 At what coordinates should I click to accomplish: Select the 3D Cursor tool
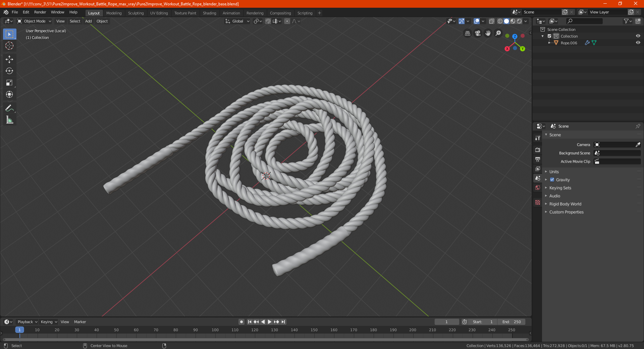click(x=9, y=46)
